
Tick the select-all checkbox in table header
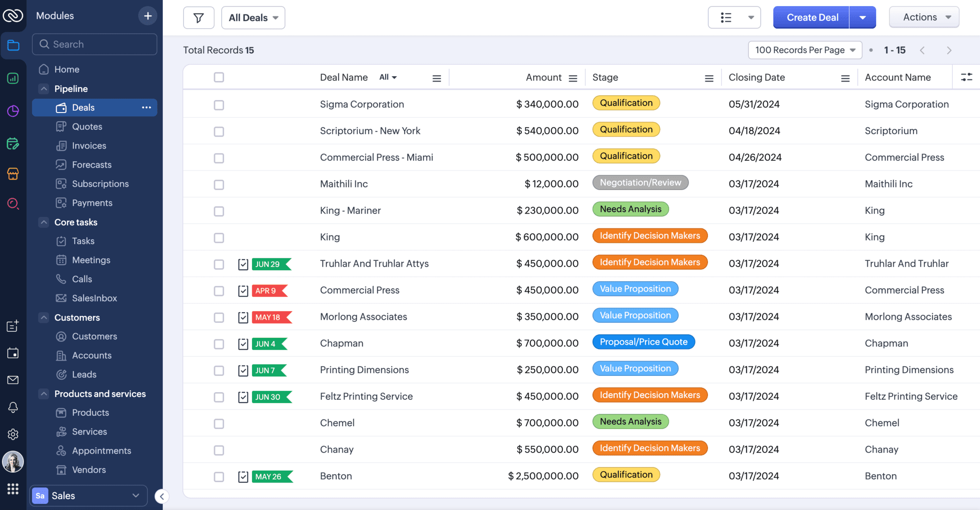(x=219, y=77)
